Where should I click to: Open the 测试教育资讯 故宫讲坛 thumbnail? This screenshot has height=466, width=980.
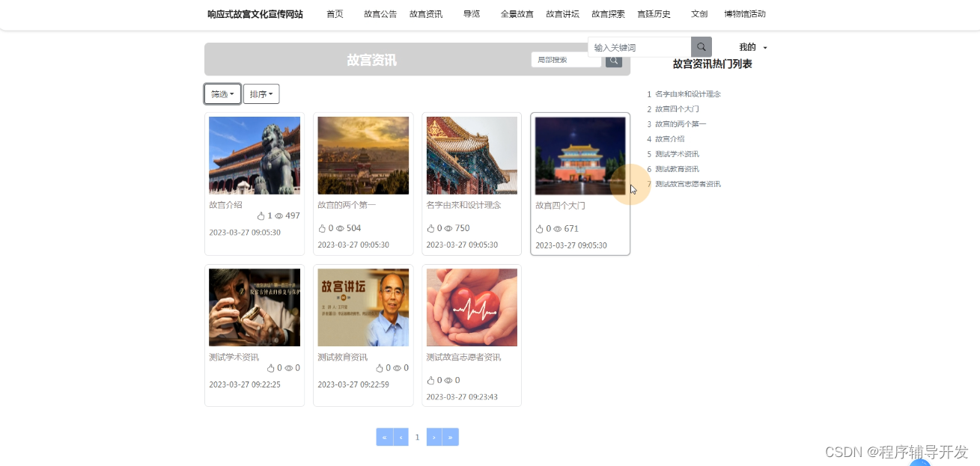pyautogui.click(x=363, y=307)
